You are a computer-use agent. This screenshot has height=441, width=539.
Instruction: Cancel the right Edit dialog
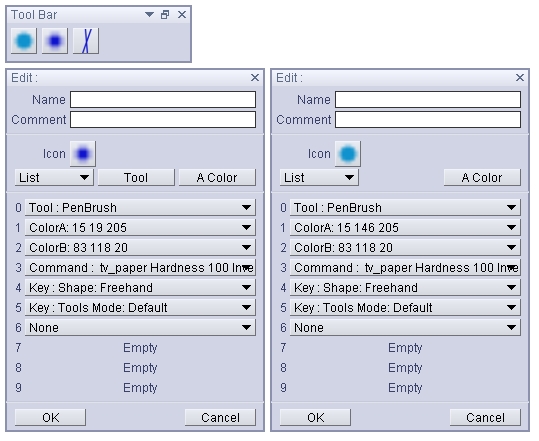pos(485,417)
